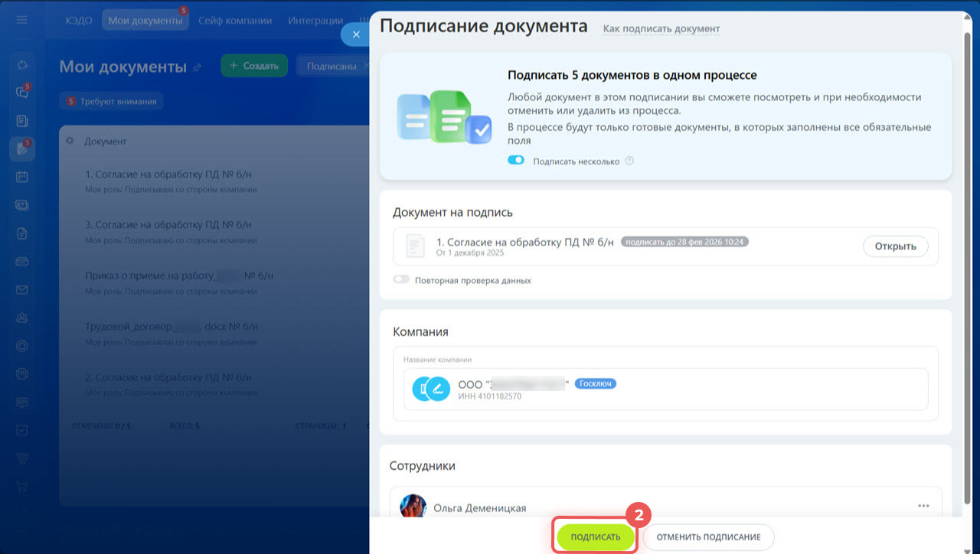This screenshot has height=554, width=980.
Task: Open the three-dot menu for Ольга Деменицкая
Action: tap(923, 507)
